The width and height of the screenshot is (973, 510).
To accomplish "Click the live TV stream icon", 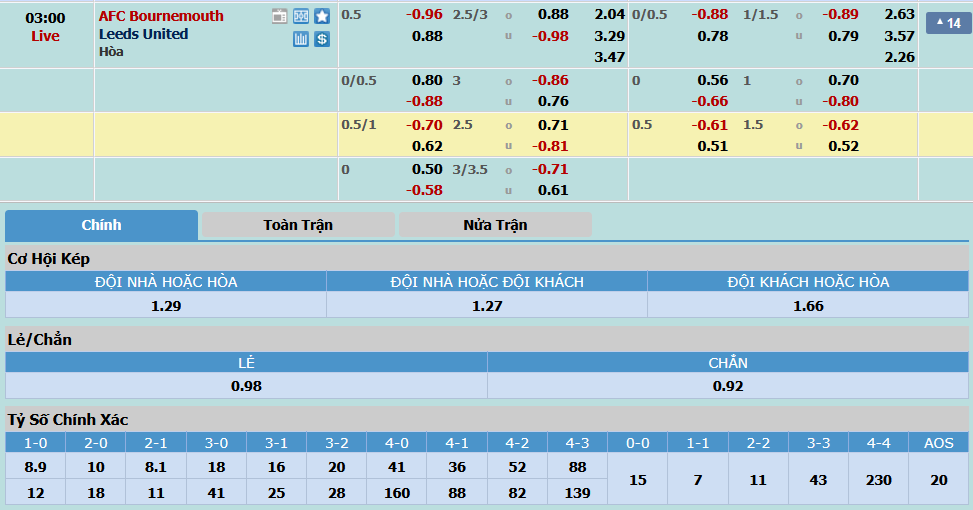I will (x=279, y=16).
